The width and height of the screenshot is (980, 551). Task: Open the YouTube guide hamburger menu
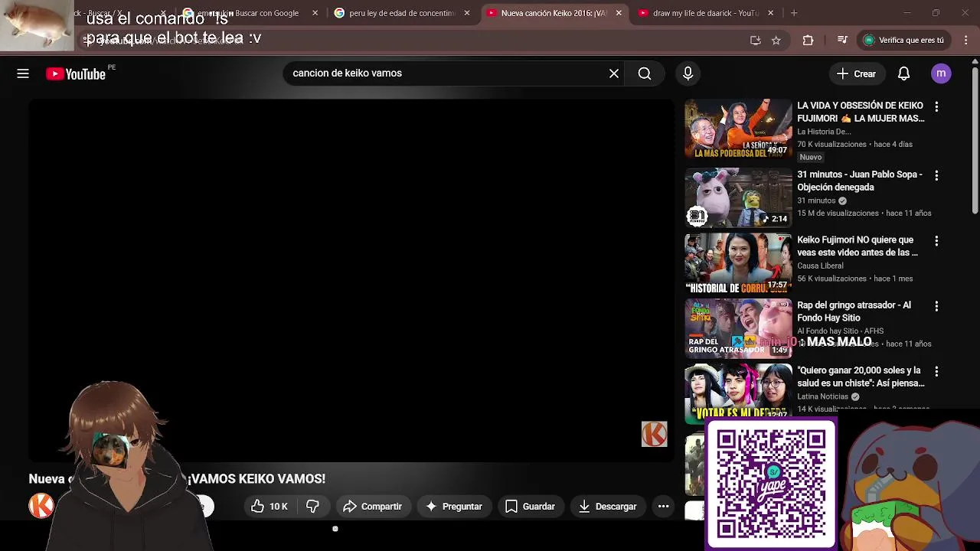pyautogui.click(x=23, y=73)
